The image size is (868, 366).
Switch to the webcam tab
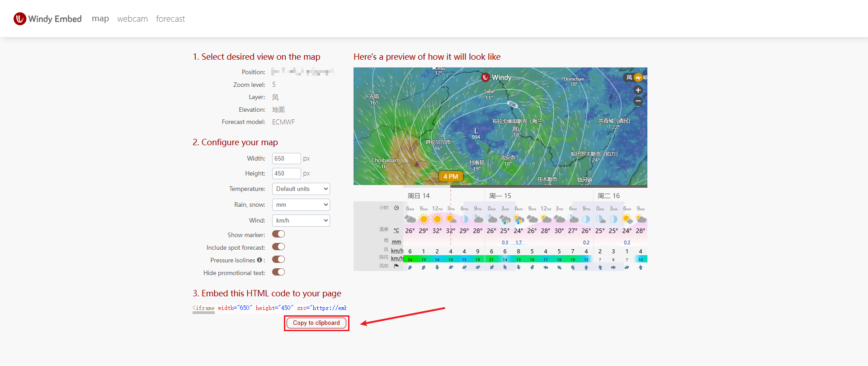coord(132,19)
